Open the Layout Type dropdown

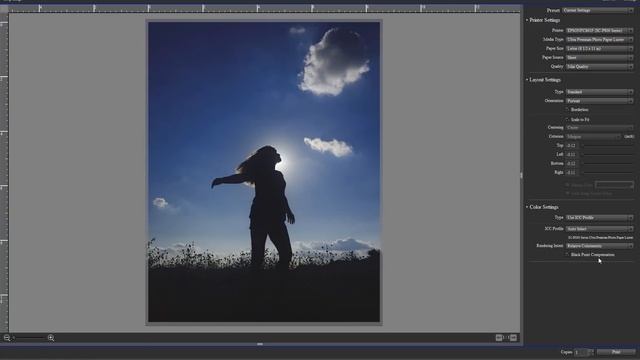tap(600, 92)
